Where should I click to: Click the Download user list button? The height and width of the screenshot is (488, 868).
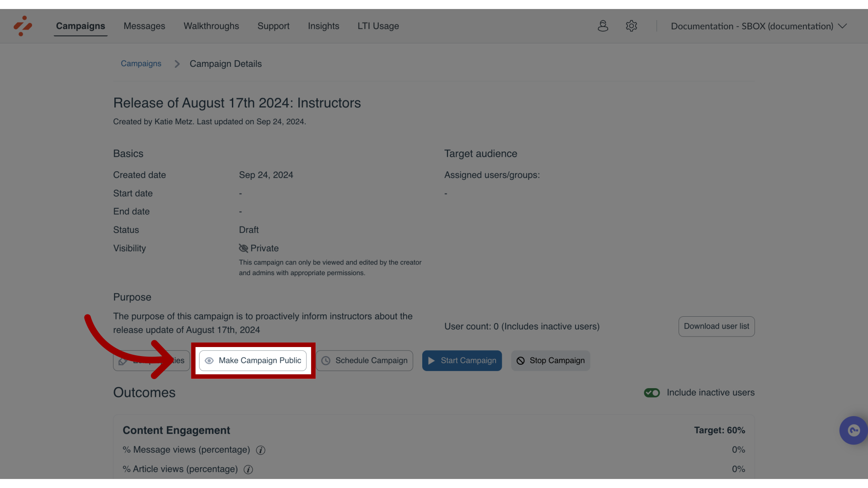(x=716, y=327)
